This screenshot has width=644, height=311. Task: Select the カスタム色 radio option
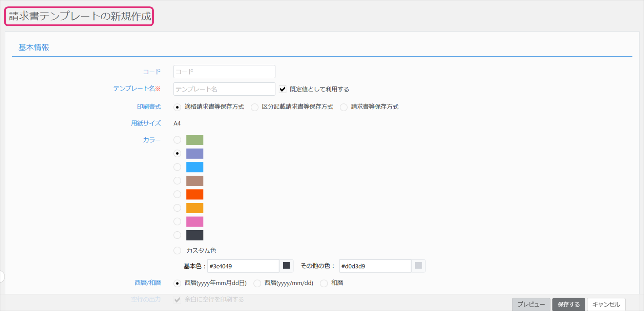tap(177, 251)
